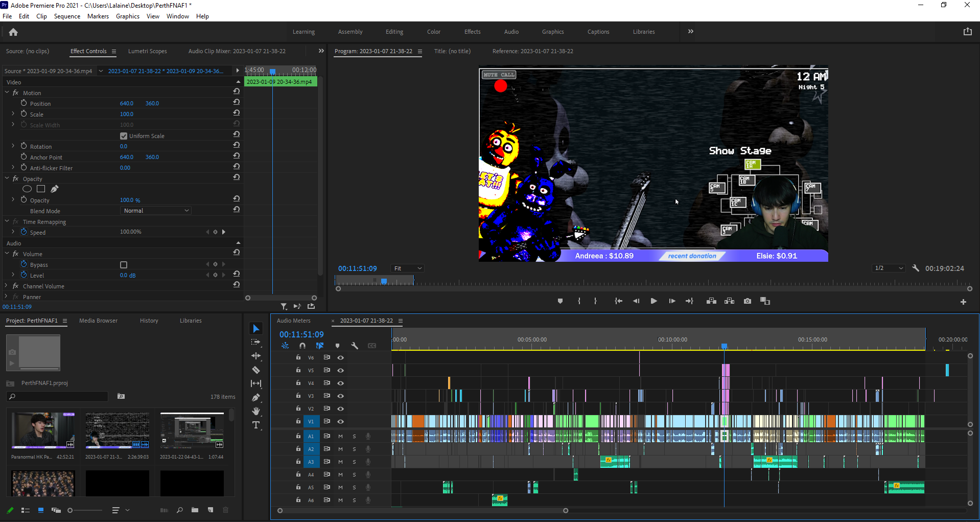Viewport: 980px width, 522px height.
Task: Collapse the Opacity effect group
Action: [7, 178]
